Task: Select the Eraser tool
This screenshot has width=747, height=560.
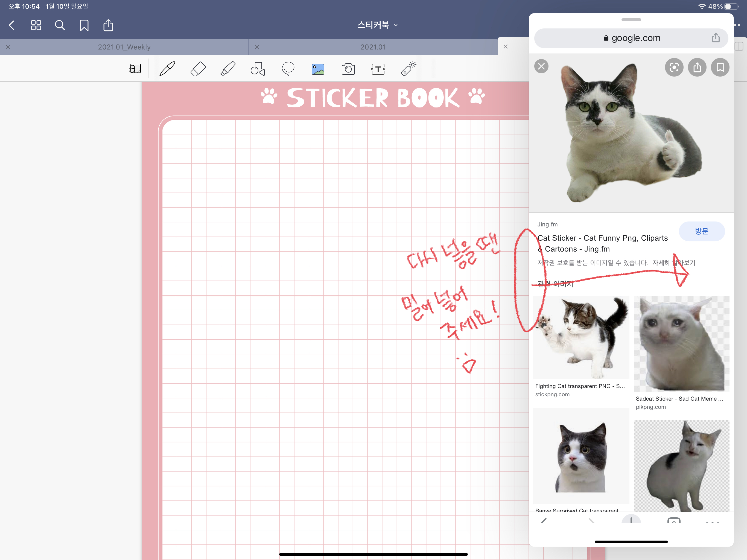Action: point(198,69)
